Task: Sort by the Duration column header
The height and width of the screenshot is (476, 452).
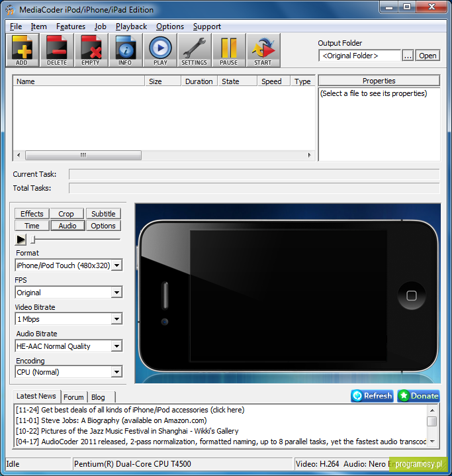Action: 199,81
